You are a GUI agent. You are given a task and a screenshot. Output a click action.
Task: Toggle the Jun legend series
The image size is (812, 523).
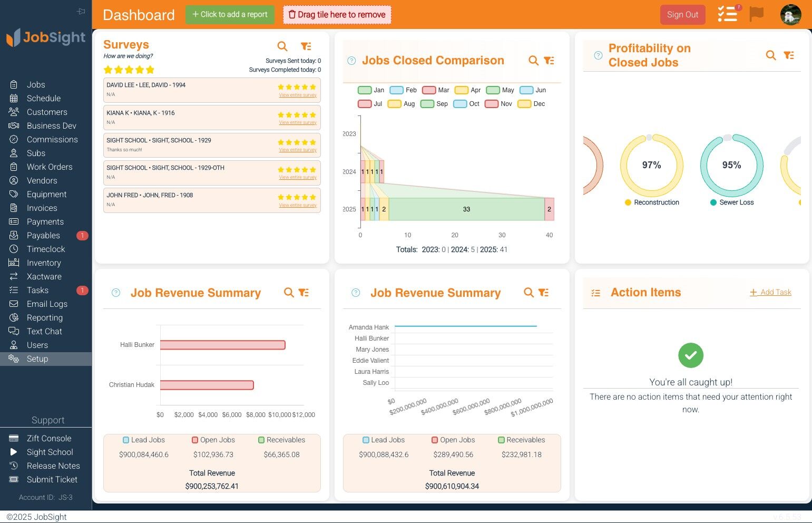(533, 90)
